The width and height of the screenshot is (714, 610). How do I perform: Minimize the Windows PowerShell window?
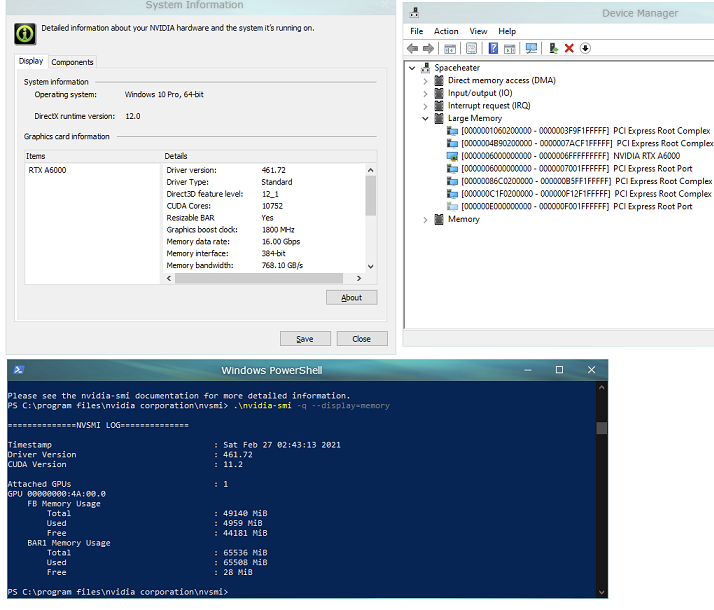pos(528,370)
